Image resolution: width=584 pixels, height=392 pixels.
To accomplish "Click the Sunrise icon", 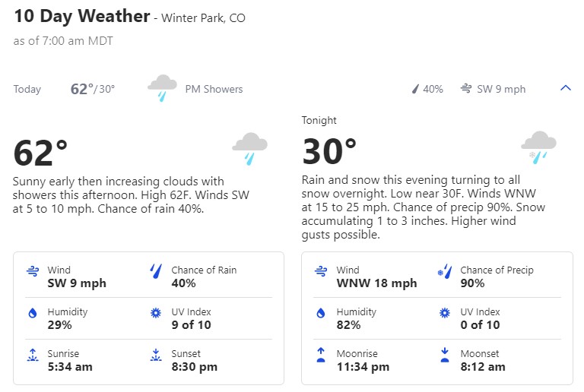I will tap(33, 356).
